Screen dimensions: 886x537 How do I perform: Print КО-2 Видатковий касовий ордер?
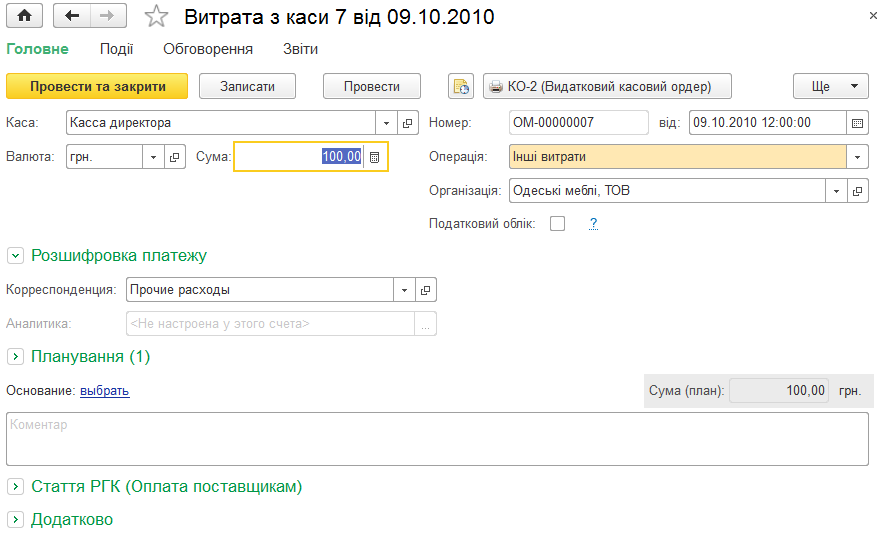coord(607,86)
